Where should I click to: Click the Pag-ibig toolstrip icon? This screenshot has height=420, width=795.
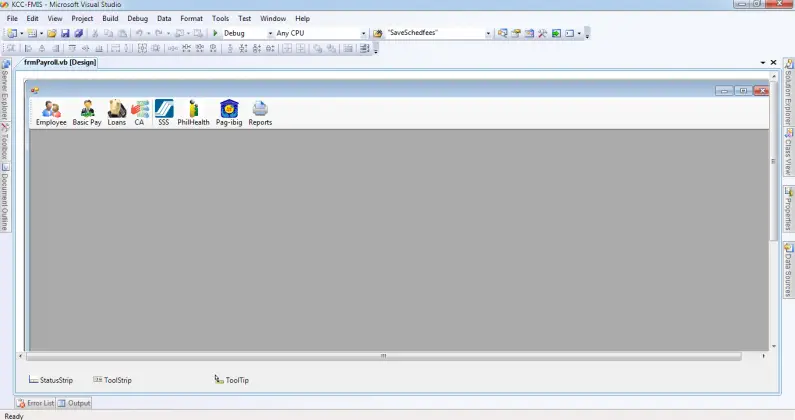pyautogui.click(x=229, y=113)
